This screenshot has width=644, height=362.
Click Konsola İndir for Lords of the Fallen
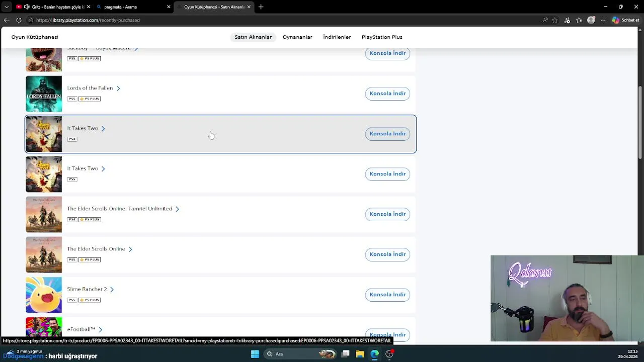pyautogui.click(x=387, y=94)
